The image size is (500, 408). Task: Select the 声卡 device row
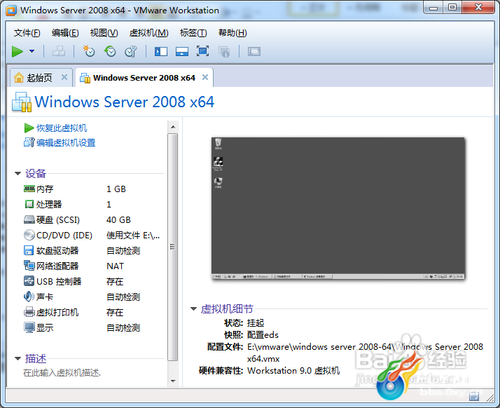(93, 297)
